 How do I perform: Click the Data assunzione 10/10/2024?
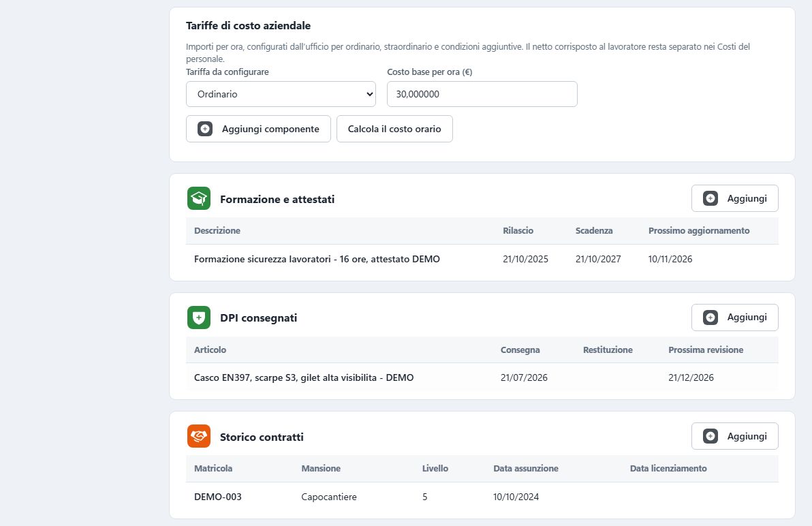click(516, 497)
